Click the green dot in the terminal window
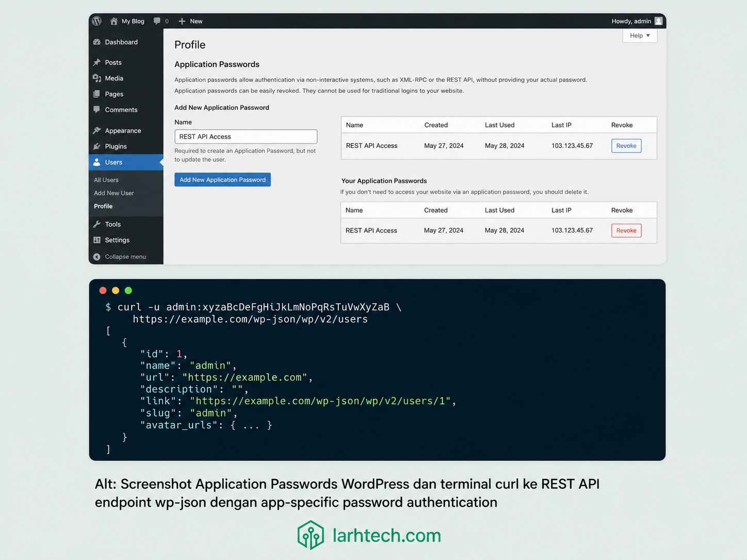The image size is (747, 560). click(x=128, y=290)
